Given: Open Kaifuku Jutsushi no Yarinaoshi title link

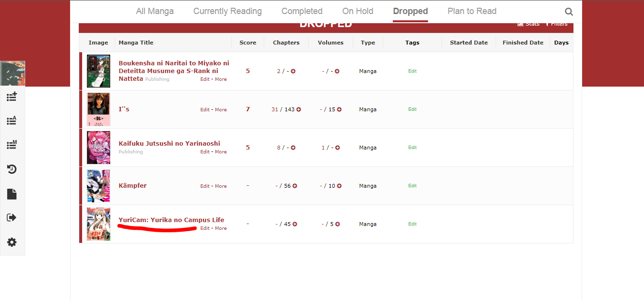Looking at the screenshot, I should click(170, 143).
